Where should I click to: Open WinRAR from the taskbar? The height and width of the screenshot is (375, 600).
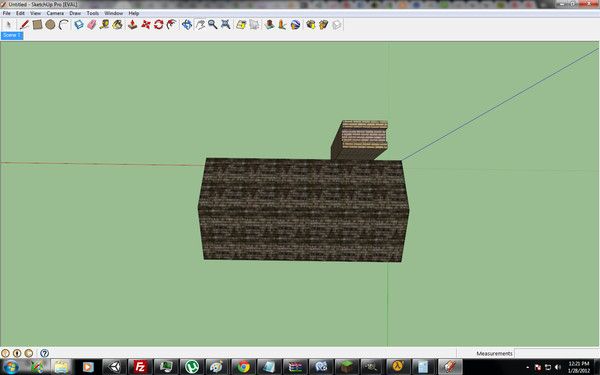[x=295, y=367]
